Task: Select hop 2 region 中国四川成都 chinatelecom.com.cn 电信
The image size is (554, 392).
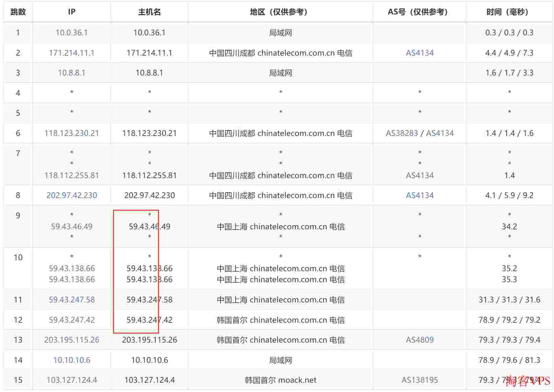Action: point(281,53)
